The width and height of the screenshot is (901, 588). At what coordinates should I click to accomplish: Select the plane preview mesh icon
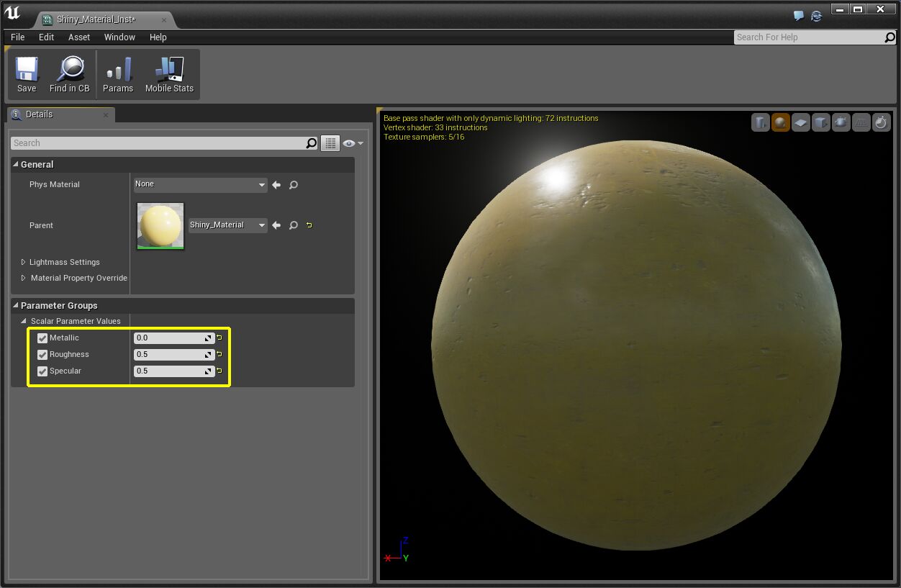[x=801, y=123]
